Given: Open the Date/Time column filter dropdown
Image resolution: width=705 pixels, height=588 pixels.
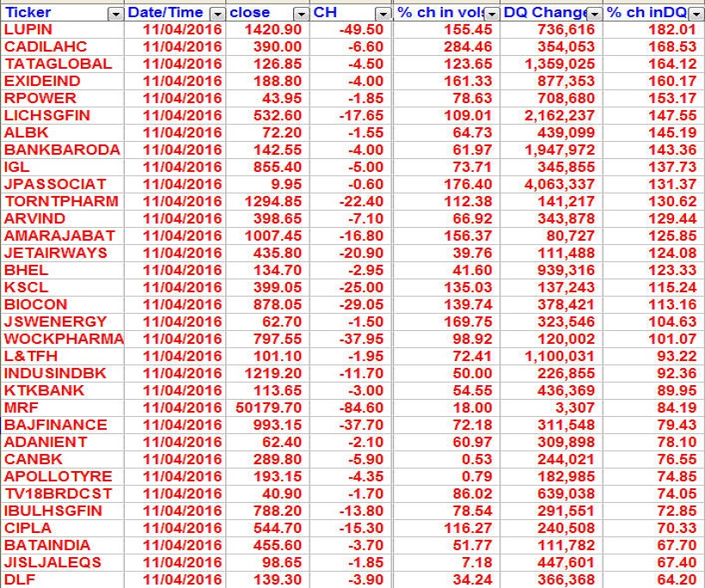Looking at the screenshot, I should click(217, 14).
